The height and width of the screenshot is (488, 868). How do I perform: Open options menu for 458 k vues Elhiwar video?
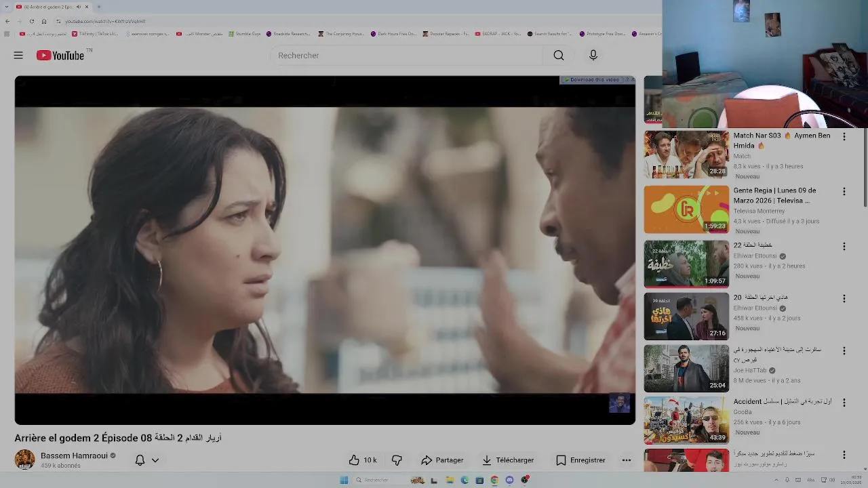click(844, 298)
